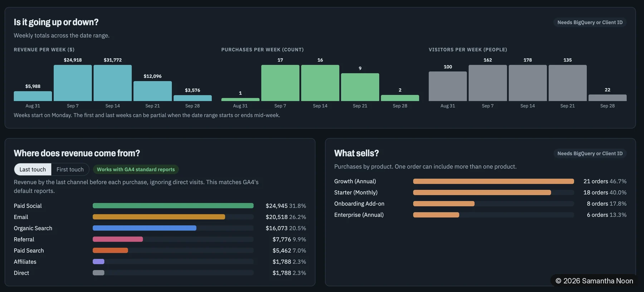The height and width of the screenshot is (292, 644).
Task: Switch to the Last touch tab
Action: click(x=33, y=169)
